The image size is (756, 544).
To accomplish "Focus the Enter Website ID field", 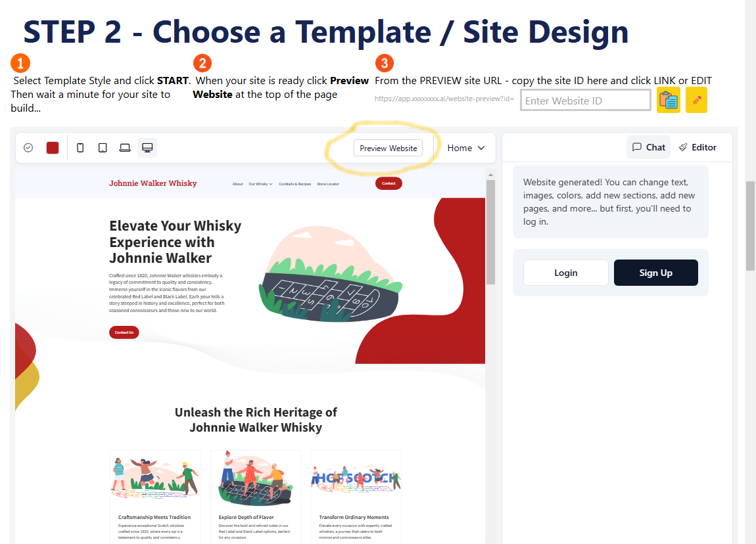I will (586, 101).
